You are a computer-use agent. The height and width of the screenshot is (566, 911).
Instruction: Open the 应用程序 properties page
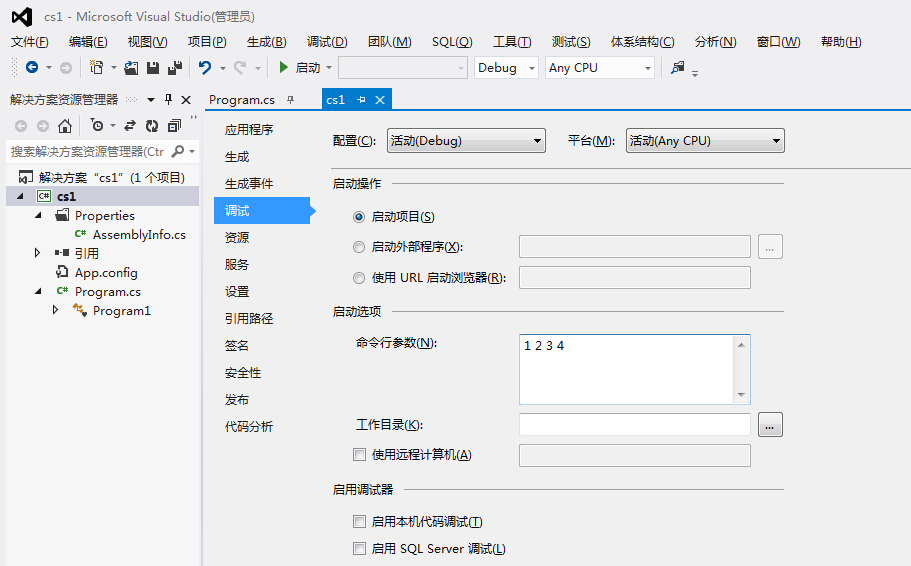pyautogui.click(x=249, y=130)
